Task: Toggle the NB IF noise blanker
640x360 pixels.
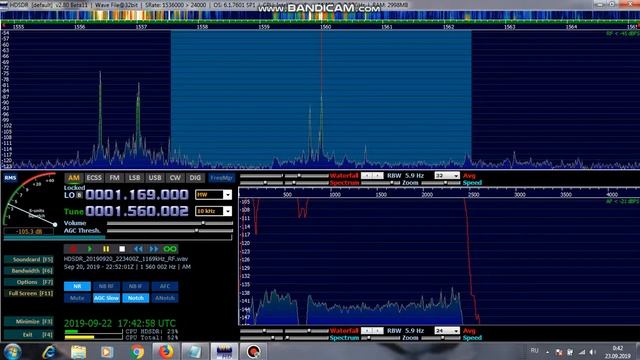Action: pos(136,287)
